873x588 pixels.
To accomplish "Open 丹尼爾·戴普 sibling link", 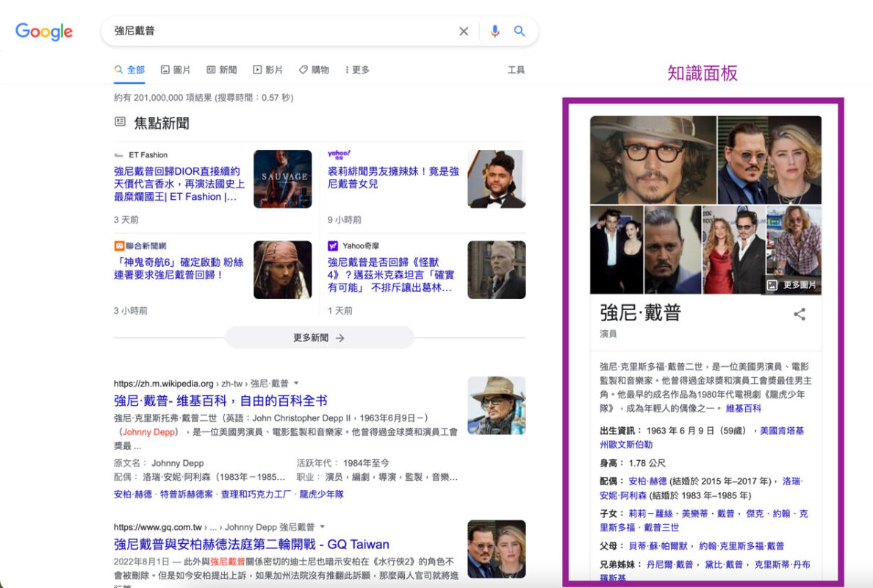I will click(669, 564).
